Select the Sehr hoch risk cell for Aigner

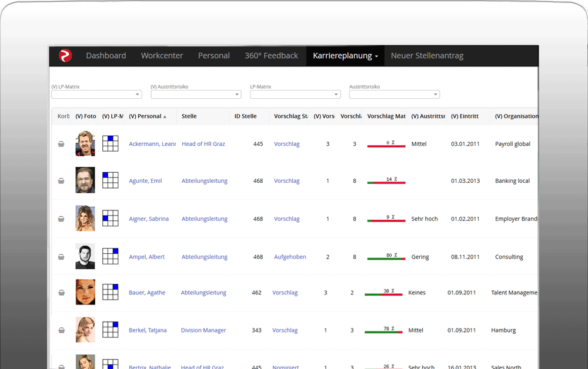[x=424, y=219]
